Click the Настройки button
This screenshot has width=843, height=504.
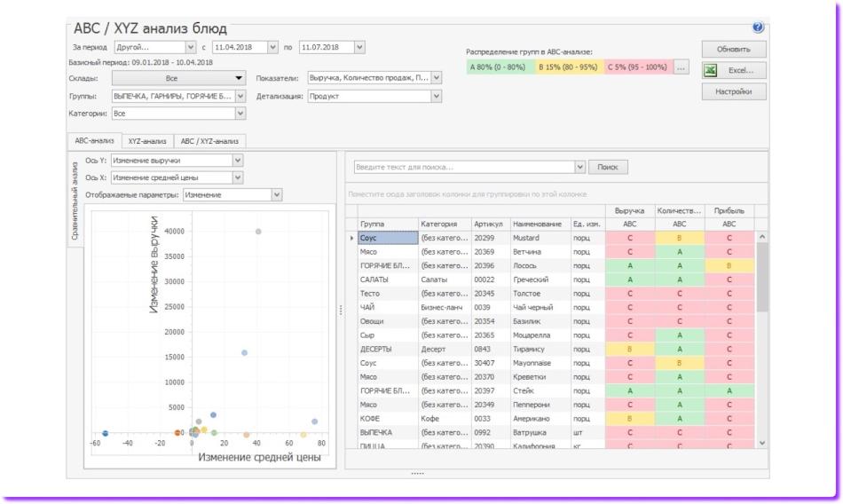[733, 92]
